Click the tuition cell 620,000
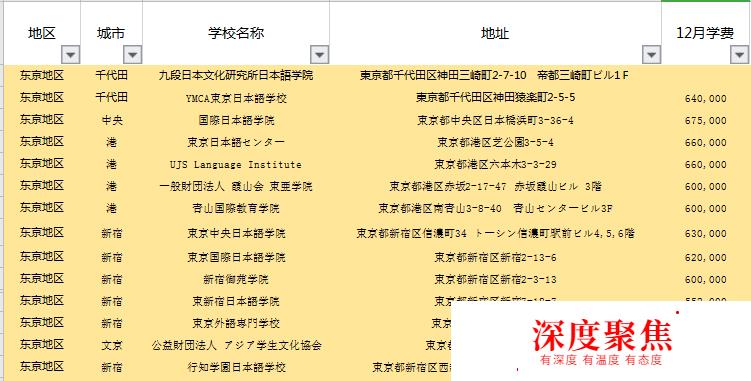 tap(705, 258)
